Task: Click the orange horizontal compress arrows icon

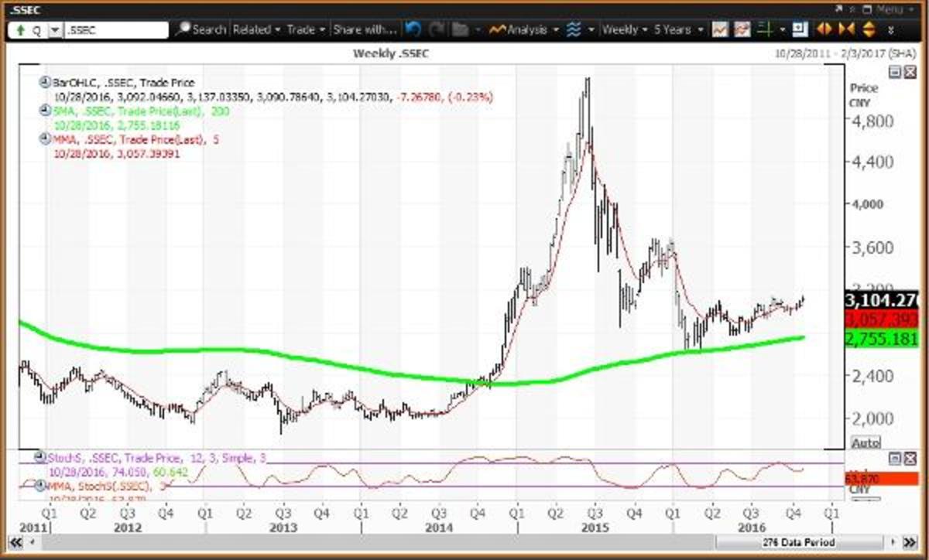Action: (x=845, y=29)
